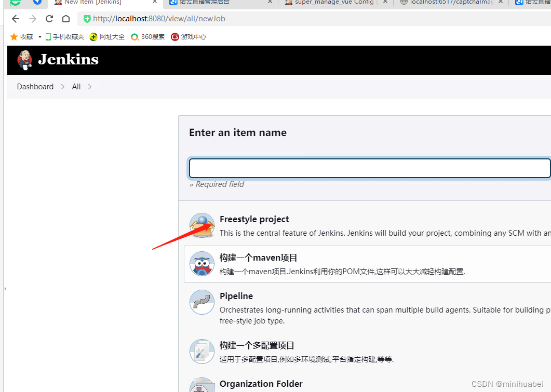Close the localhost:6517 captcha tab
Screen dimensions: 551x392
point(501,2)
